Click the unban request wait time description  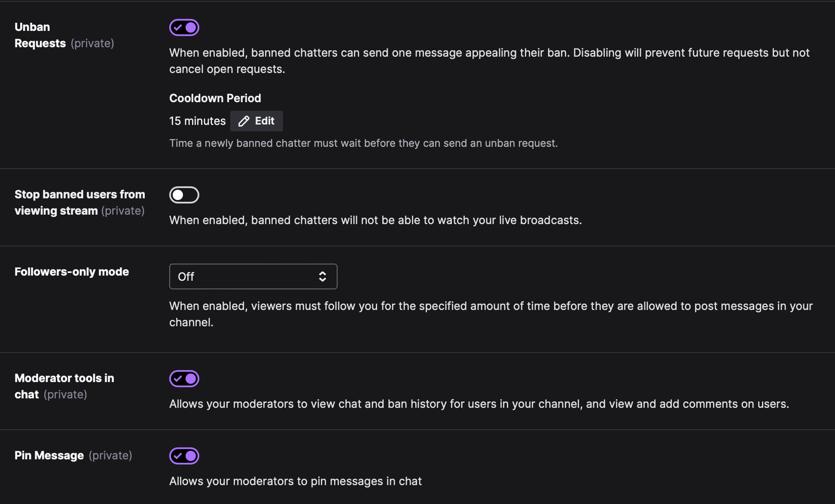pos(363,143)
